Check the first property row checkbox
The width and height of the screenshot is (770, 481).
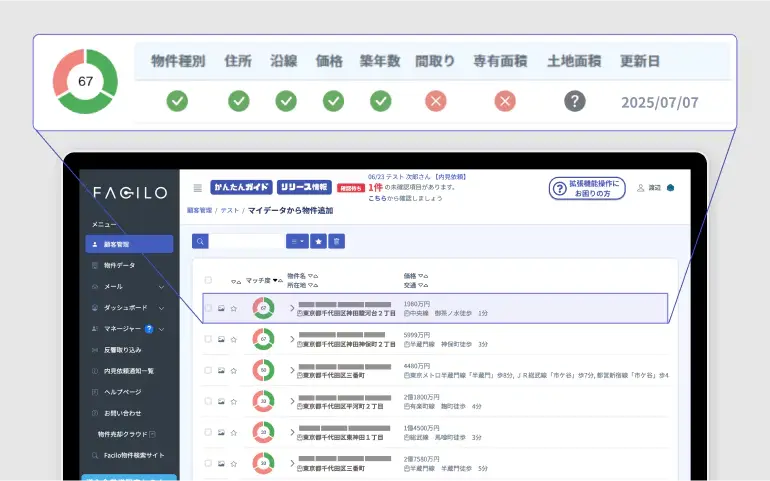coord(208,309)
